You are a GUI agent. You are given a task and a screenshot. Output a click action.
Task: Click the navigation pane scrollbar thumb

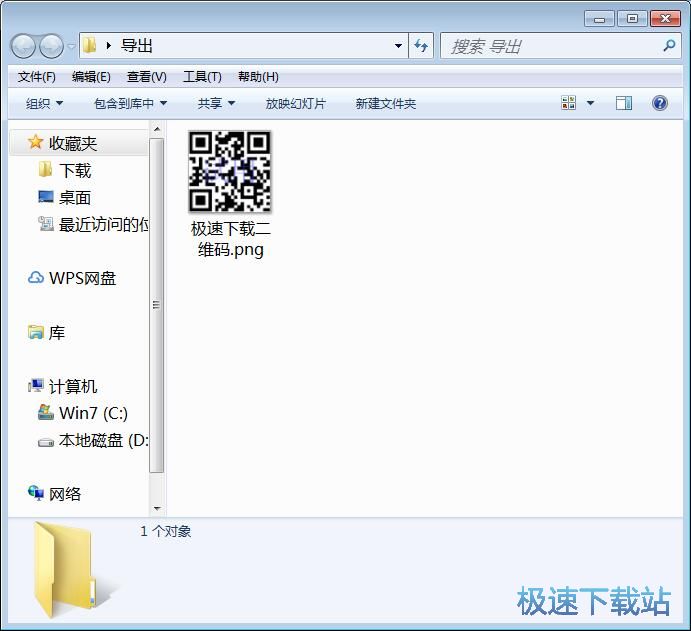[156, 305]
